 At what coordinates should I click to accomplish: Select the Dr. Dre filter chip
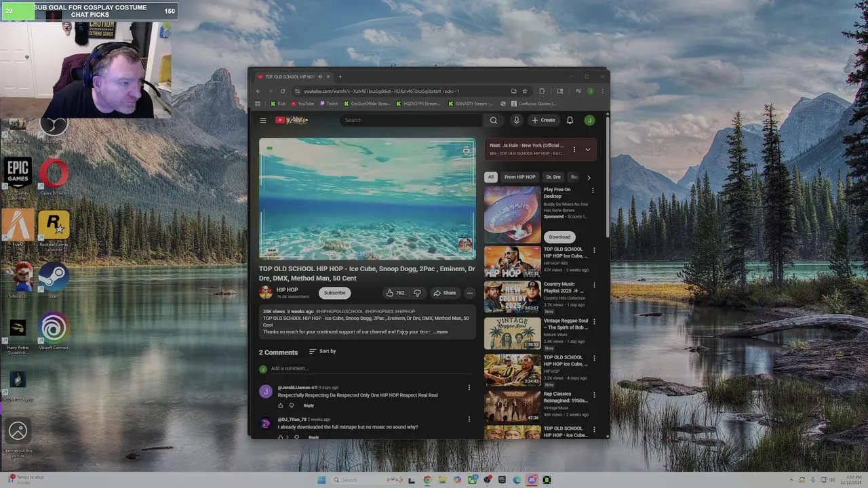[x=553, y=177]
